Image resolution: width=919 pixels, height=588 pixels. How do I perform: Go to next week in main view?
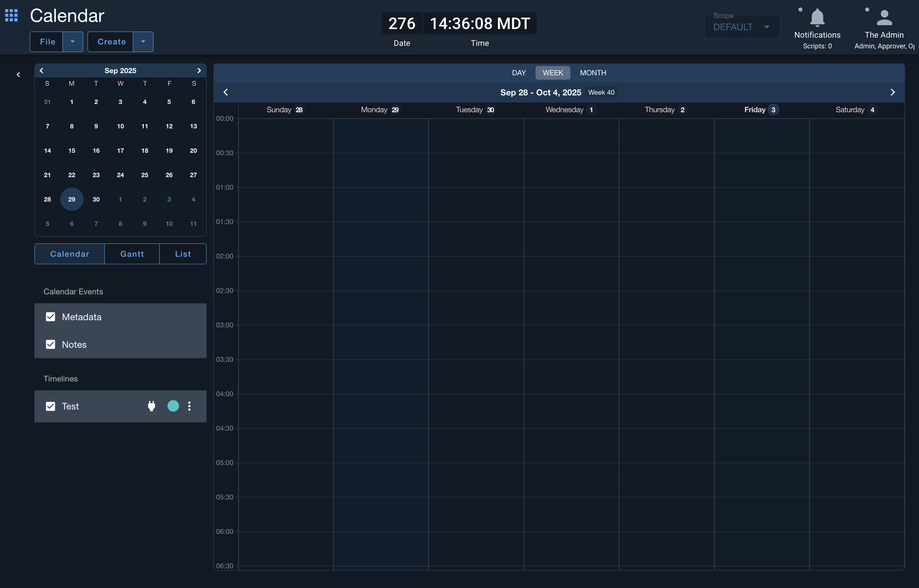(893, 93)
